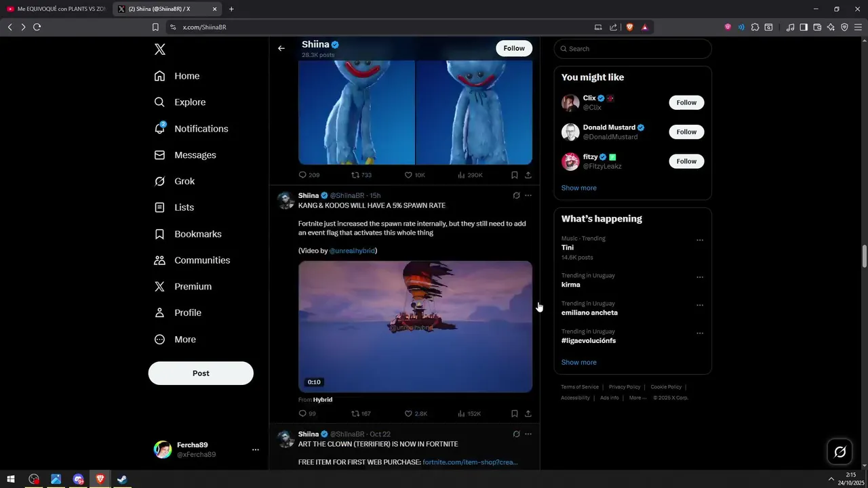This screenshot has height=488, width=868.
Task: Open more options for #ligaevoluciónfs trend
Action: [700, 333]
